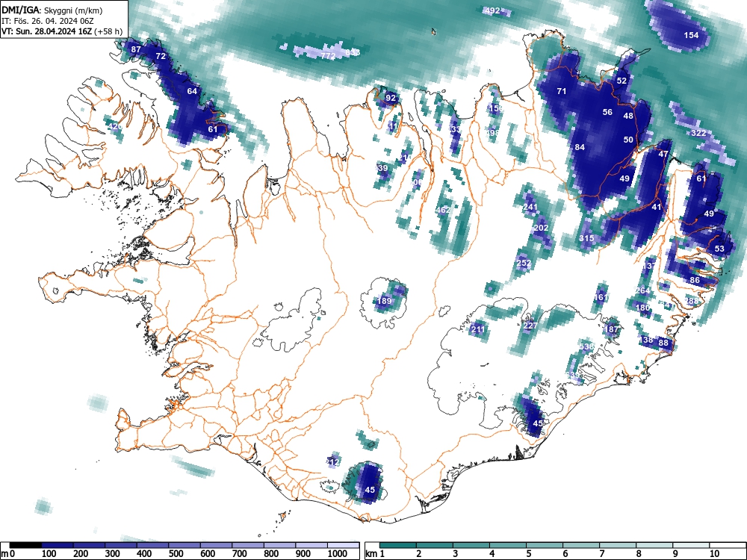
Task: Click the visibility value 47
Action: click(663, 155)
